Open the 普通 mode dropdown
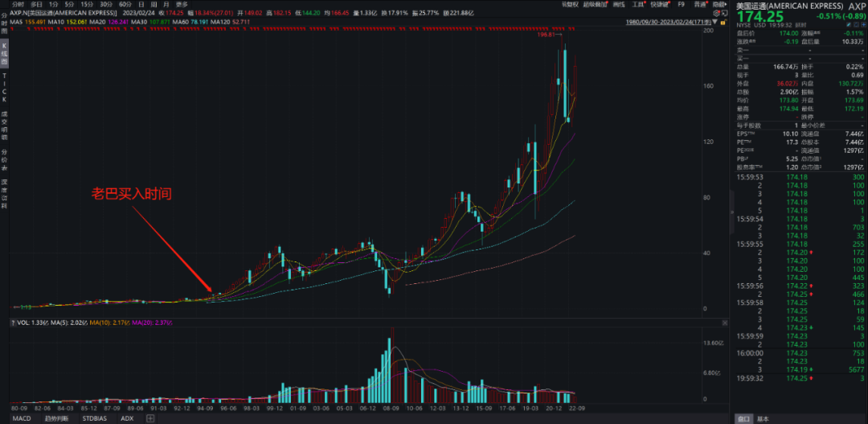The image size is (868, 424). [700, 5]
